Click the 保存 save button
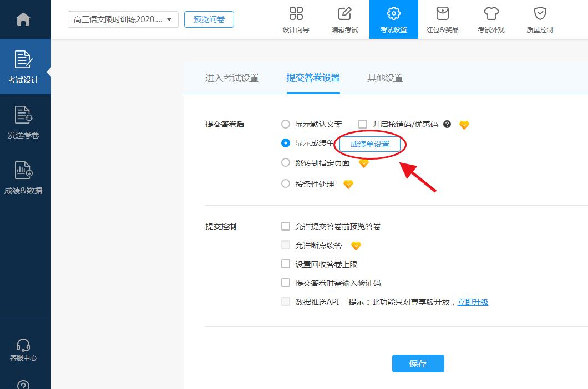 click(418, 364)
